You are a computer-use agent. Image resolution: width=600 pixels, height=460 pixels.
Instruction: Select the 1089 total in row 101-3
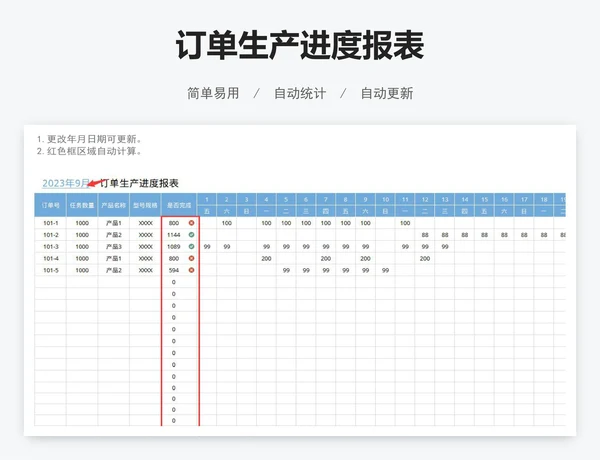click(174, 247)
